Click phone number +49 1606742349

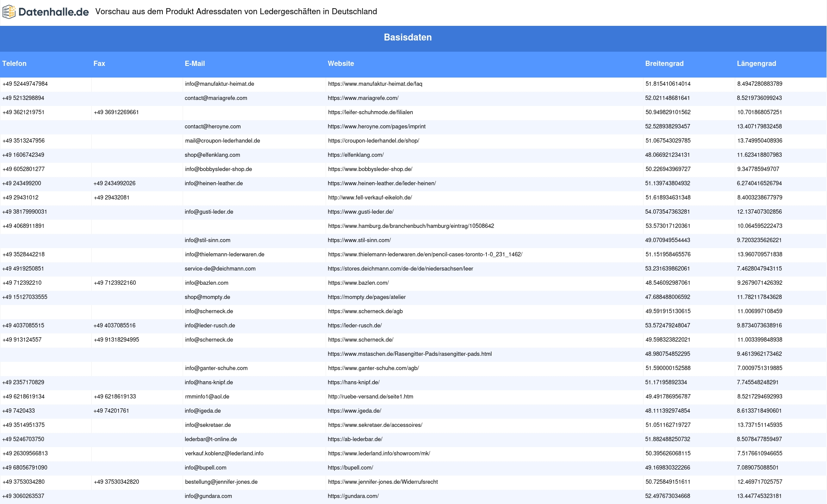coord(23,155)
